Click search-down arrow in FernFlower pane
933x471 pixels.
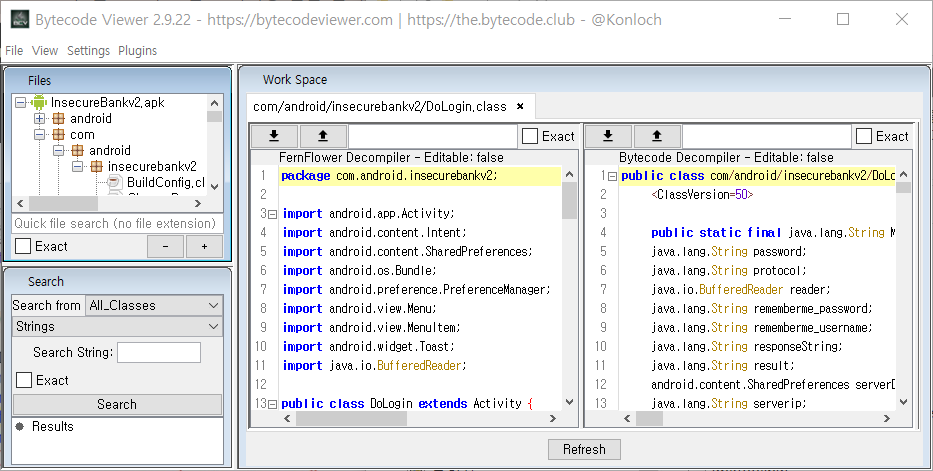coord(274,136)
